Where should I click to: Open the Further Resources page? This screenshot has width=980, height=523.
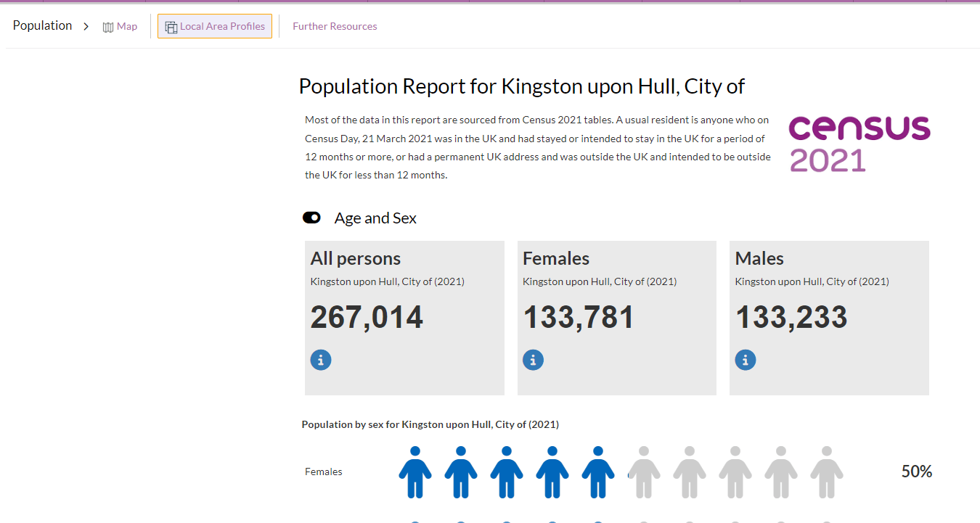click(x=335, y=25)
